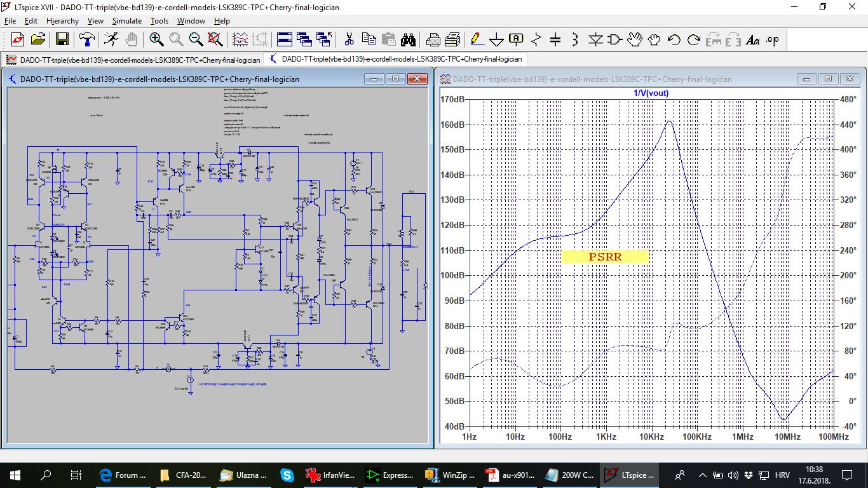Select the Drag closed-hand tool
The width and height of the screenshot is (868, 488).
654,39
